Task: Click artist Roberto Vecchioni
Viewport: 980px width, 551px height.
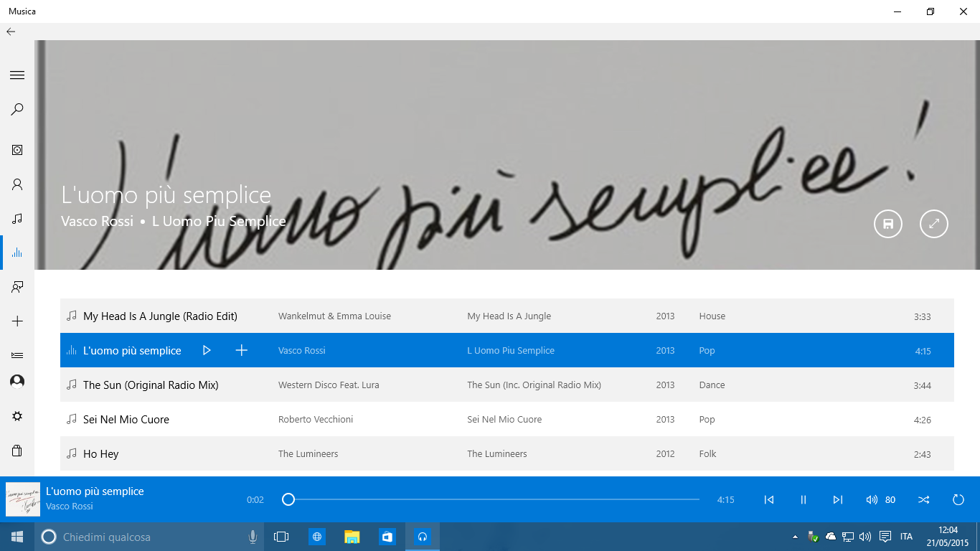Action: pyautogui.click(x=316, y=419)
